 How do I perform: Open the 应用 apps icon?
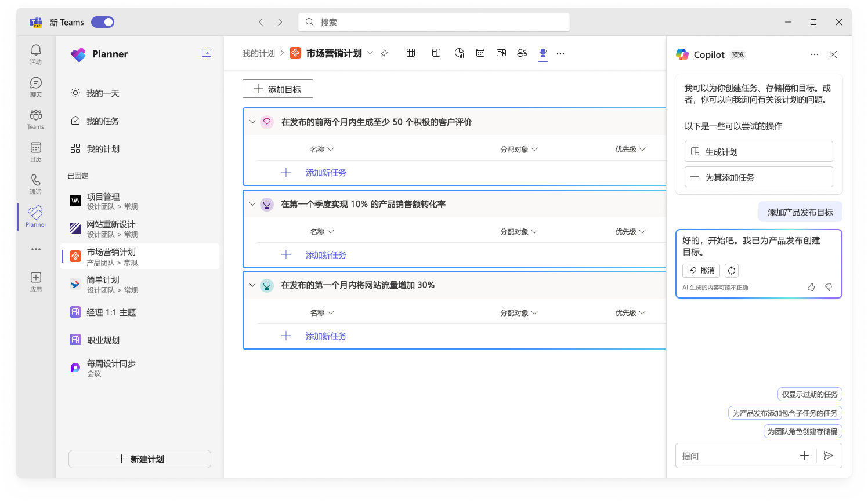36,282
